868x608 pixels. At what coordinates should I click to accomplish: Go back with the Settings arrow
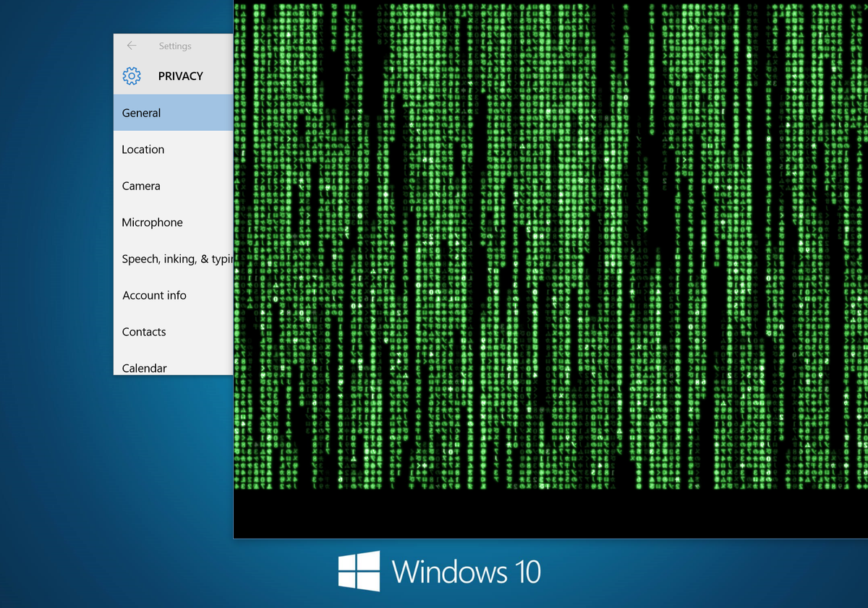point(132,46)
